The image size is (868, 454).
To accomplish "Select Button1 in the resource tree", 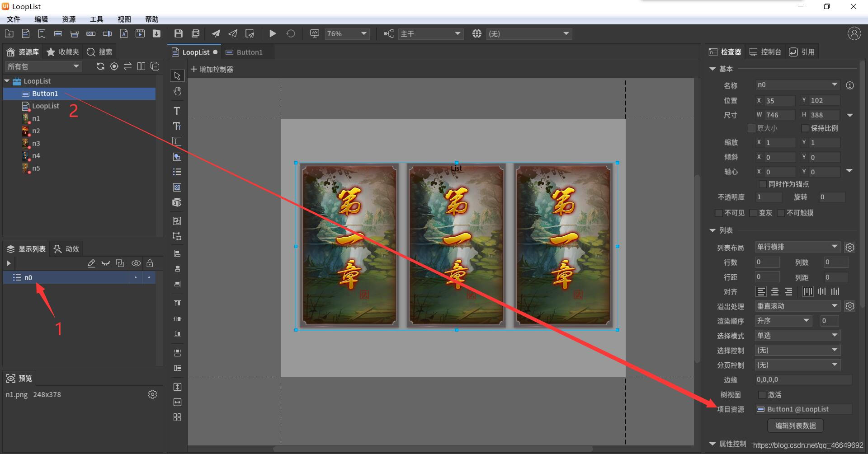I will tap(80, 94).
